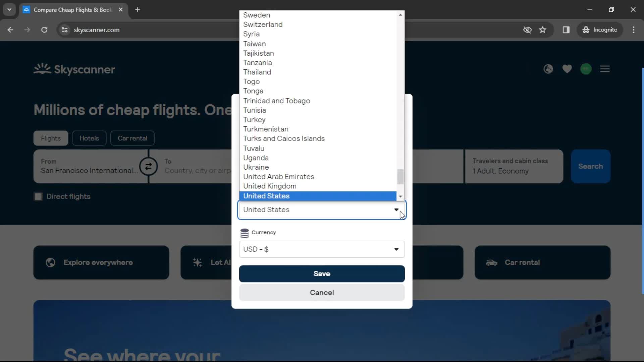Click the Cancel button
This screenshot has height=362, width=644.
pyautogui.click(x=322, y=292)
